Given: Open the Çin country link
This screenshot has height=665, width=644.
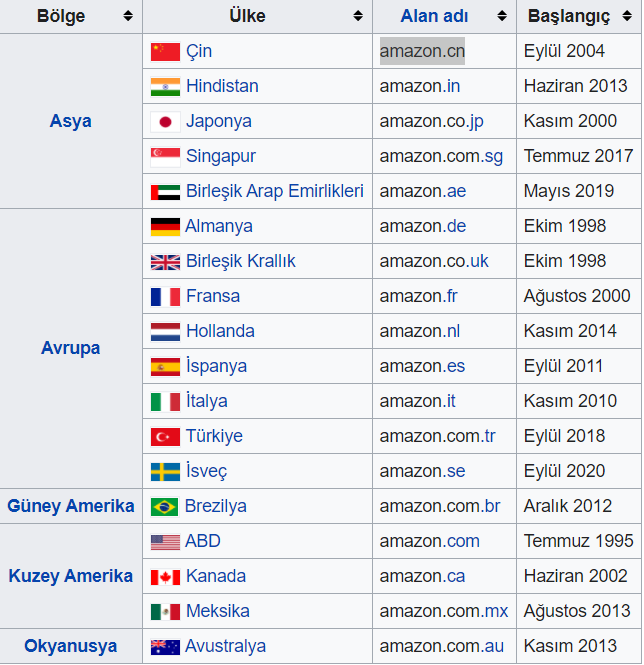Looking at the screenshot, I should pos(199,52).
